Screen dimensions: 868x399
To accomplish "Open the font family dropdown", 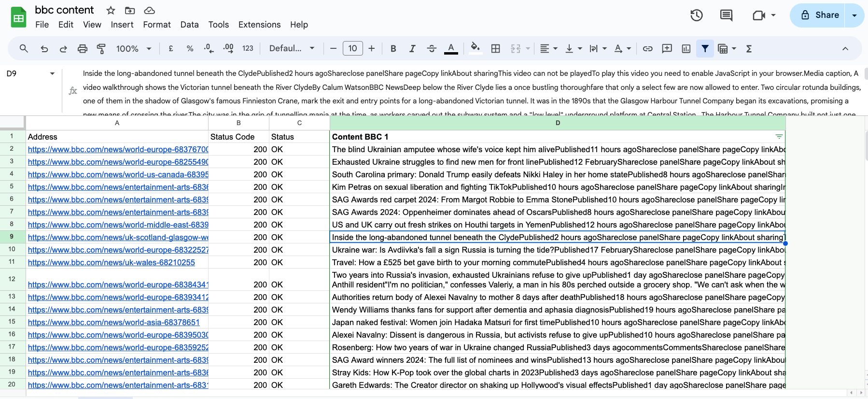I will [292, 48].
